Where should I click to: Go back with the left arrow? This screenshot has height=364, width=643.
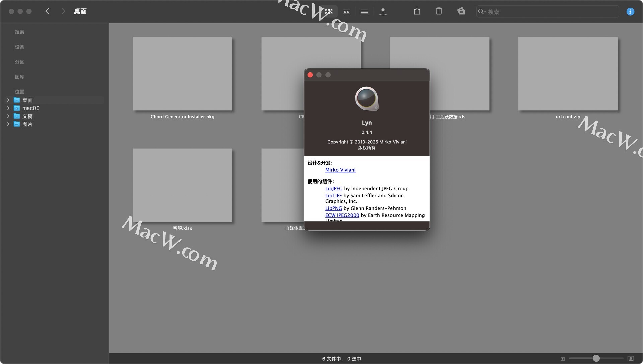tap(47, 11)
